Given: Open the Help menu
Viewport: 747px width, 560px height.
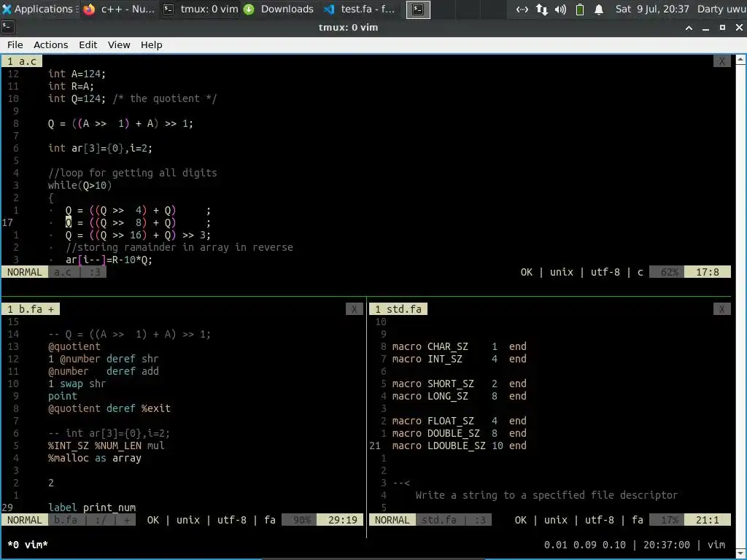Looking at the screenshot, I should (x=152, y=44).
